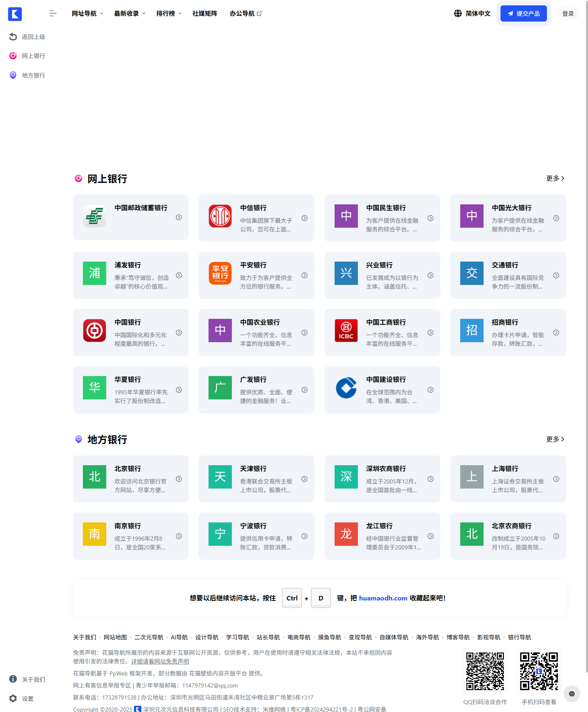The image size is (588, 712).
Task: Open the 社媒矩阵 menu item
Action: coord(205,14)
